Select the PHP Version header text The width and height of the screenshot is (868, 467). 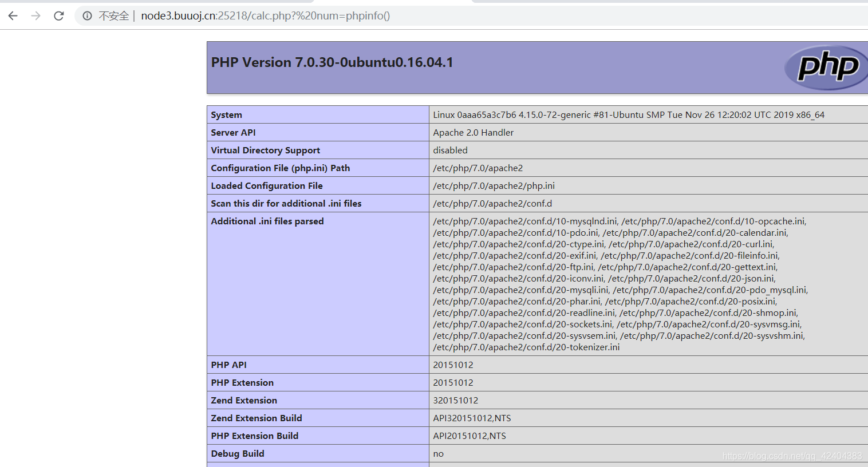tap(332, 62)
